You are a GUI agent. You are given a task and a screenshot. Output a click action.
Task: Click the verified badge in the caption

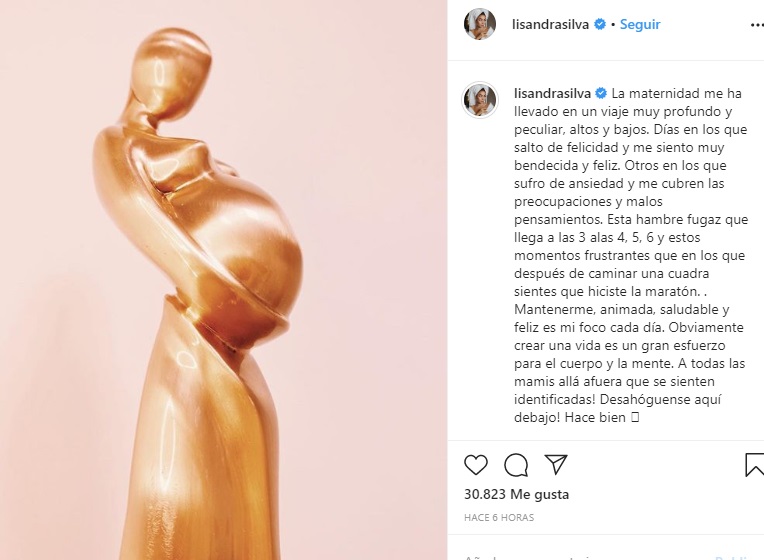tap(601, 93)
